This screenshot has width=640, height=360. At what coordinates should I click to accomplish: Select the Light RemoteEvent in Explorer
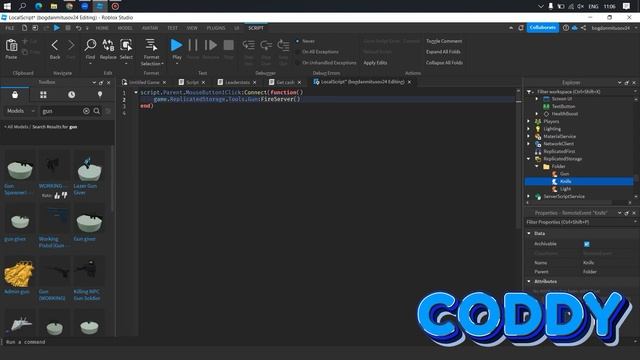565,189
